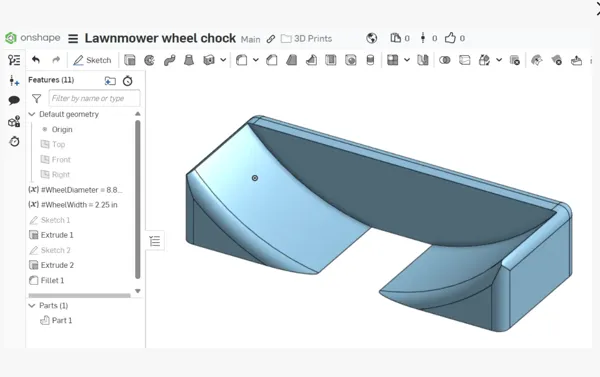Viewport: 600px width, 377px height.
Task: Undo the last action
Action: [x=36, y=60]
